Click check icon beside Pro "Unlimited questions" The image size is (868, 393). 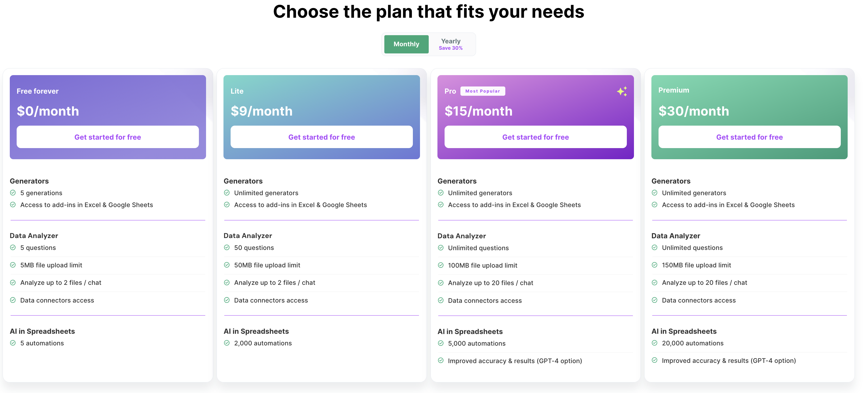(441, 248)
